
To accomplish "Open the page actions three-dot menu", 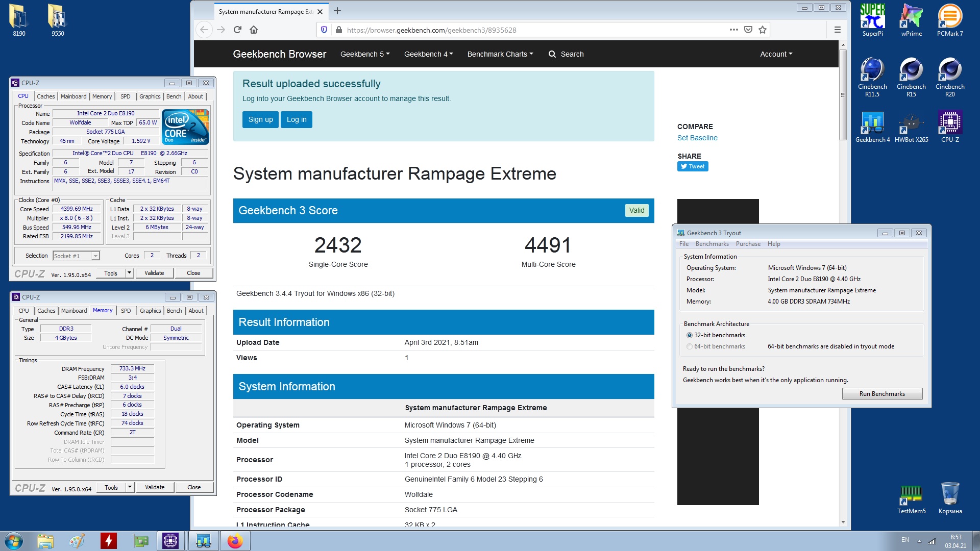I will coord(734,30).
